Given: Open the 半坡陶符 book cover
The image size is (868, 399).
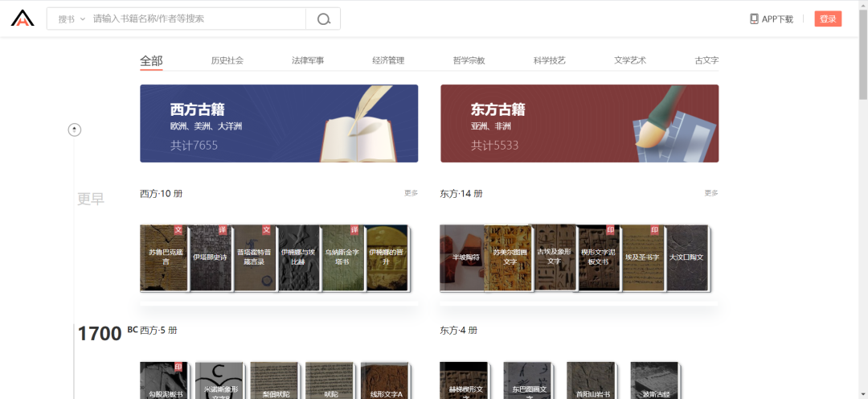Looking at the screenshot, I should pyautogui.click(x=461, y=257).
